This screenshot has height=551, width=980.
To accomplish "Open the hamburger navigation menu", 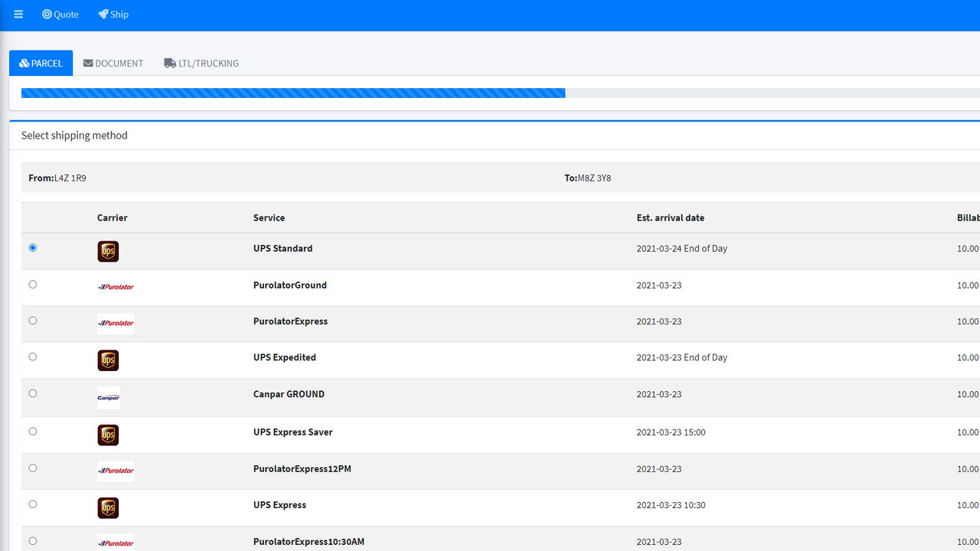I will point(18,14).
